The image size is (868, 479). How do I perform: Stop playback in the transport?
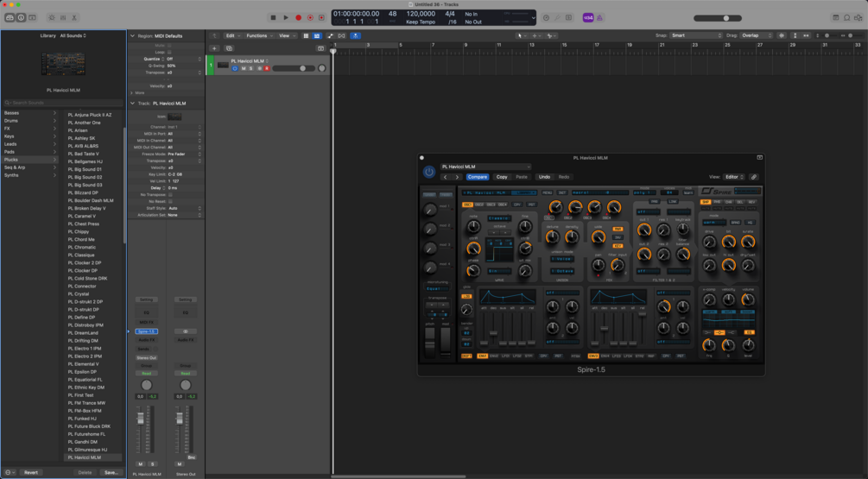pos(273,18)
